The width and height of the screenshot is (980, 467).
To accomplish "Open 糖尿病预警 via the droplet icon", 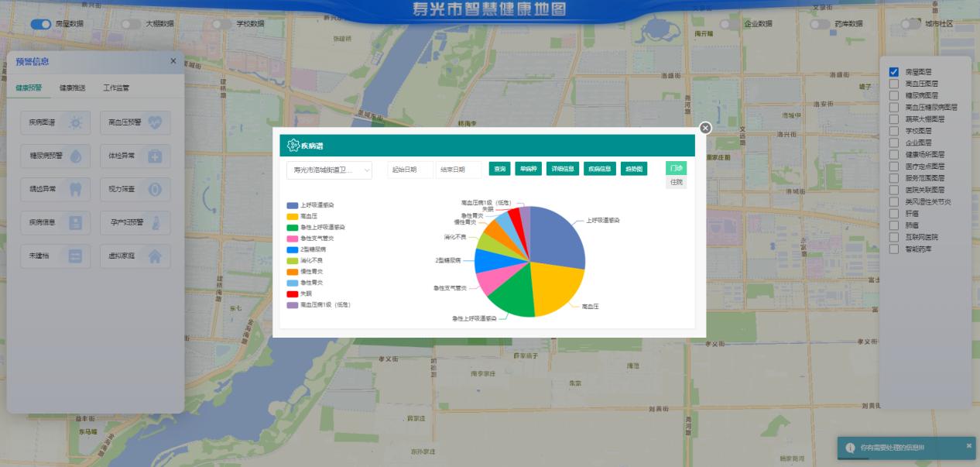I will pyautogui.click(x=76, y=156).
